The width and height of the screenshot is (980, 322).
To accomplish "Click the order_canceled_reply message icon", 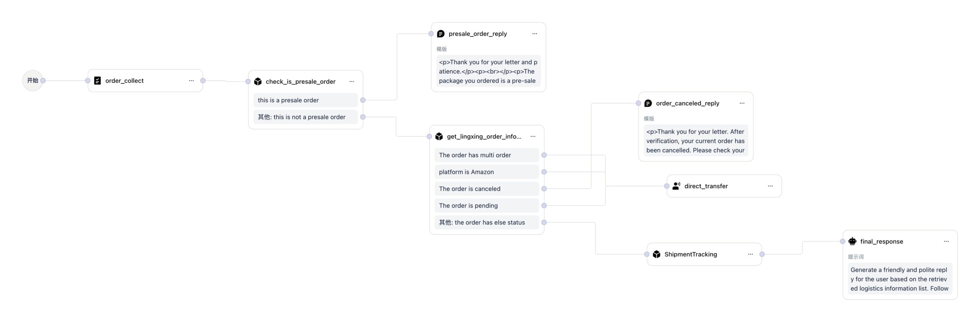I will pyautogui.click(x=648, y=103).
